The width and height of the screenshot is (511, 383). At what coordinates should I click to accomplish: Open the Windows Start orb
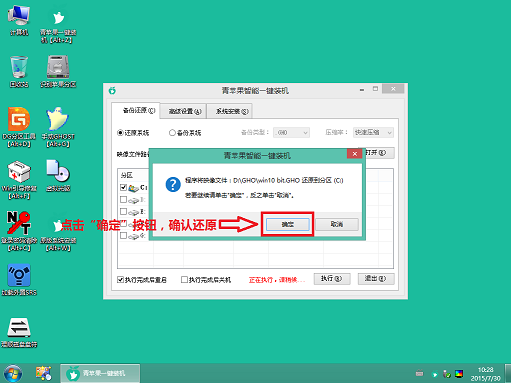(x=13, y=373)
